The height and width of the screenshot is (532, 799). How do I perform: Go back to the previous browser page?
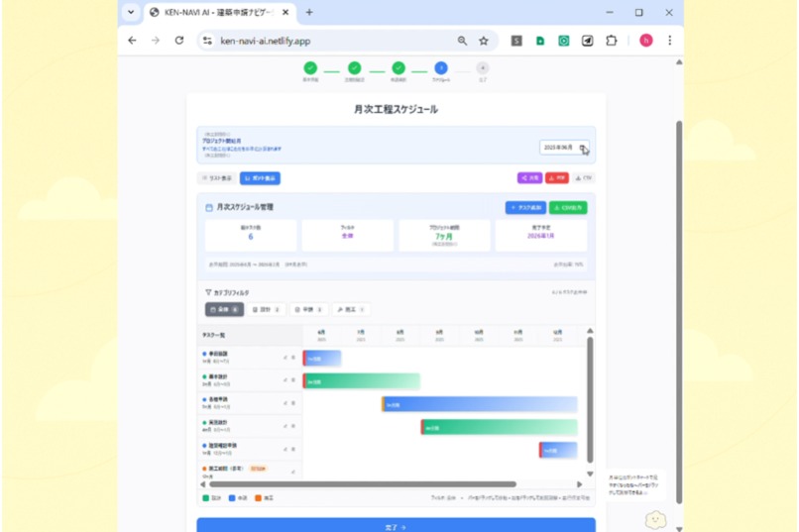[132, 41]
